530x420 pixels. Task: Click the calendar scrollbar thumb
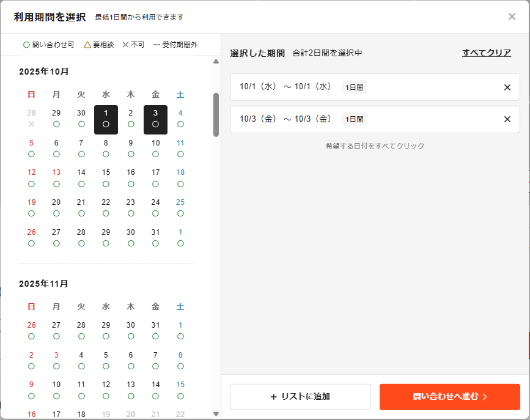point(216,114)
